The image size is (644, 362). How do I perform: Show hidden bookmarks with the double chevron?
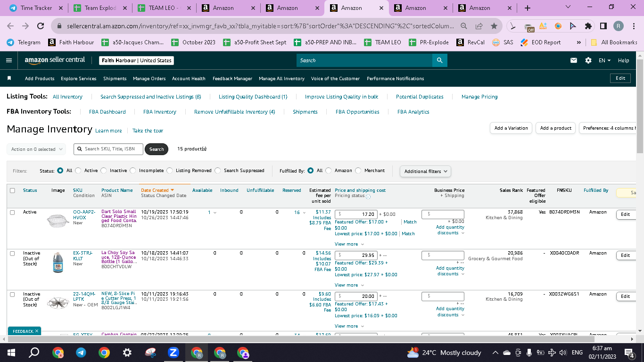578,42
